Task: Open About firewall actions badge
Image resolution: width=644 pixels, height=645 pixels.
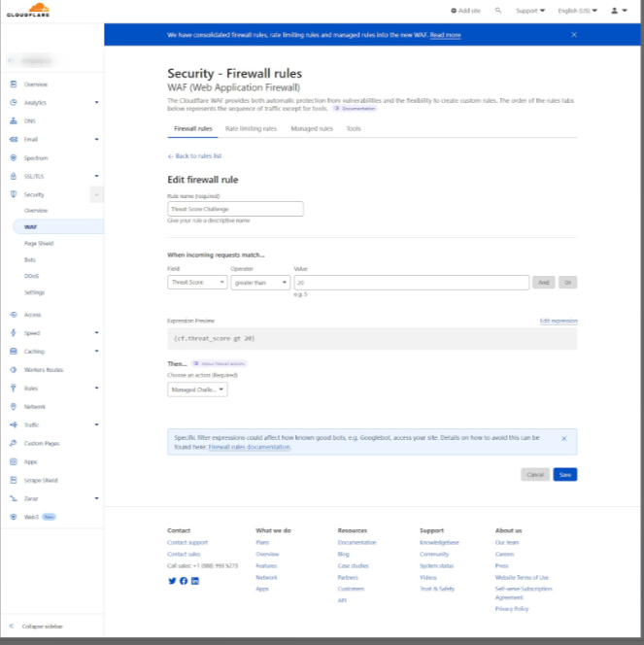Action: coord(219,363)
